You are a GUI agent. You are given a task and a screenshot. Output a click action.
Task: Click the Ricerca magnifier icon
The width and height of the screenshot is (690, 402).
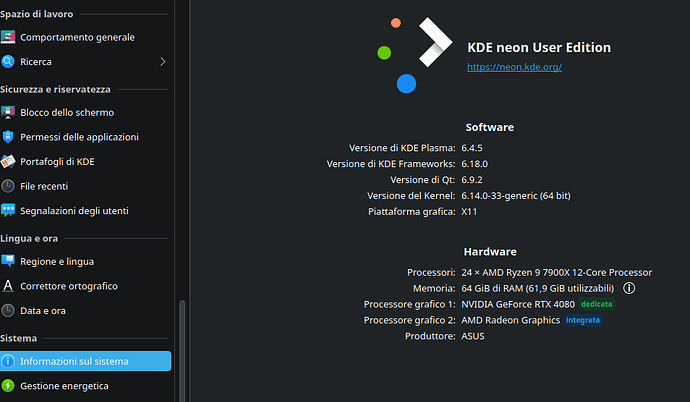tap(8, 62)
